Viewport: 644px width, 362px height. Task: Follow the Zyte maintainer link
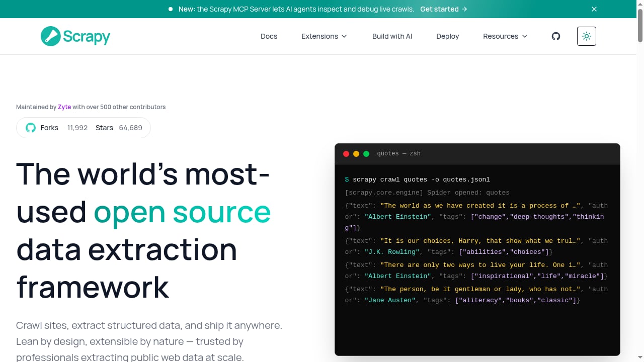(64, 107)
